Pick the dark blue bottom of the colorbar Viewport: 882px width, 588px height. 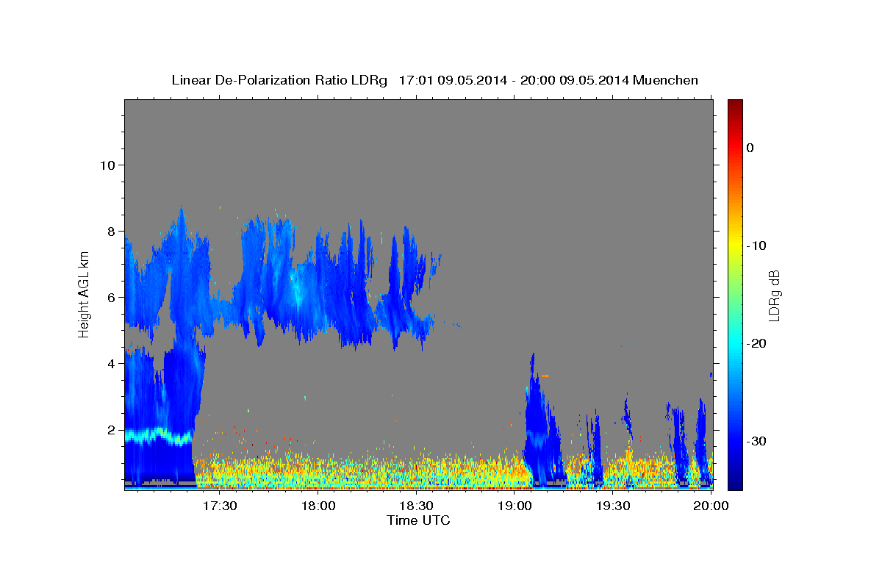[x=735, y=483]
